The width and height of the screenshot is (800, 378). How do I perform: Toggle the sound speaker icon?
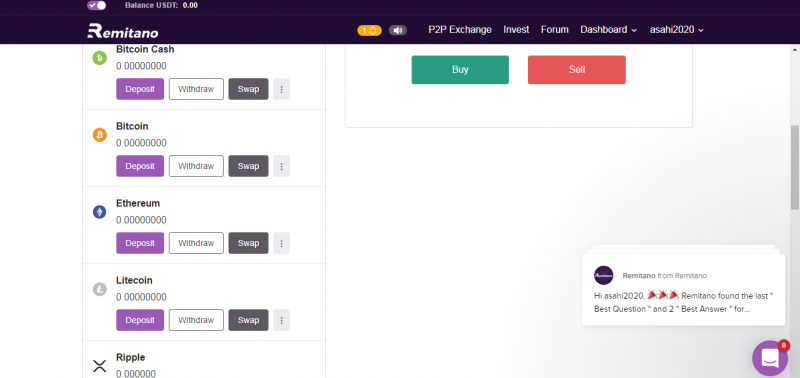click(398, 30)
